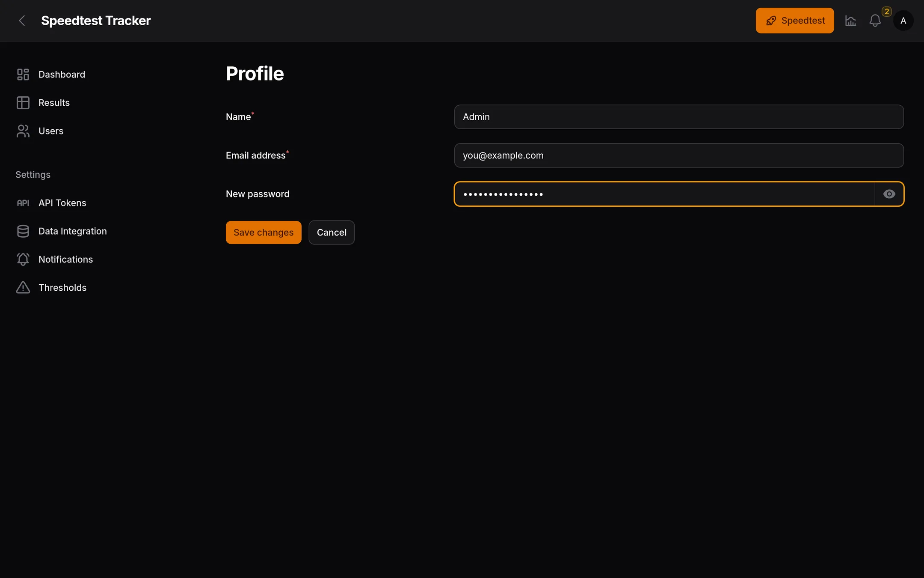Open the chart statistics icon
This screenshot has width=924, height=578.
(850, 21)
